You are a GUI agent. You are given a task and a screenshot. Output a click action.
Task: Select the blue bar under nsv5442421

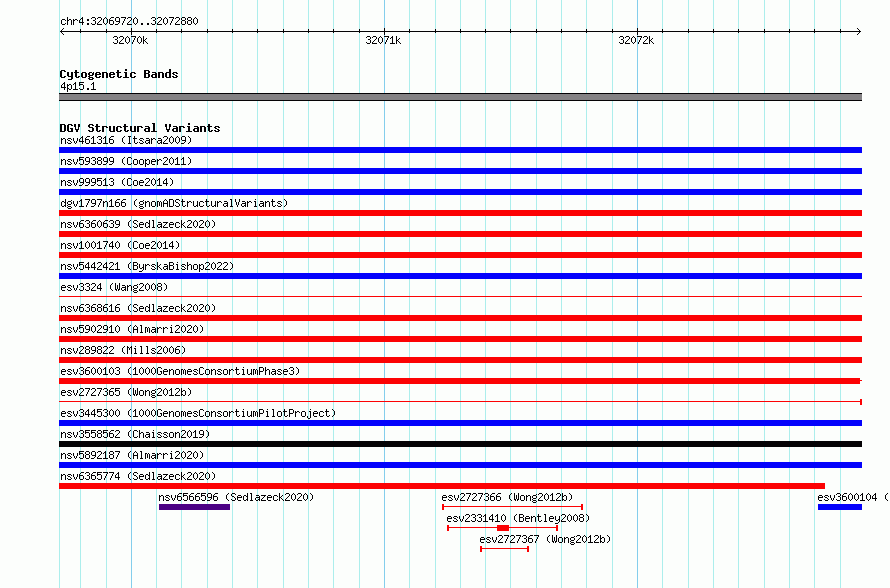coord(460,276)
